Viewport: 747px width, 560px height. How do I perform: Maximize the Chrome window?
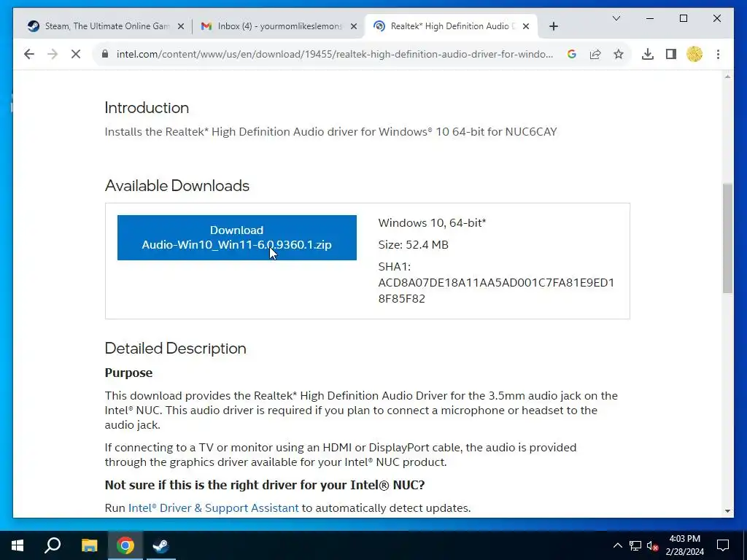coord(683,18)
